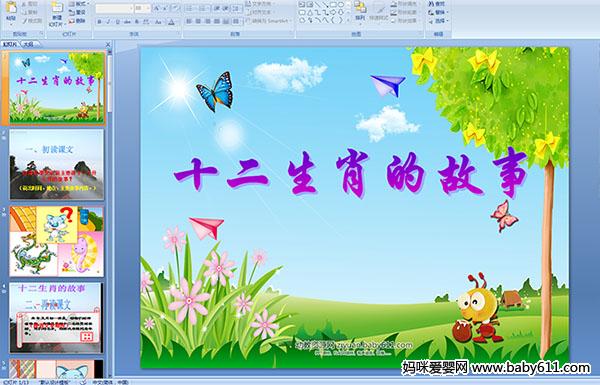Select the oval shape in the shapes gallery

pos(341,5)
